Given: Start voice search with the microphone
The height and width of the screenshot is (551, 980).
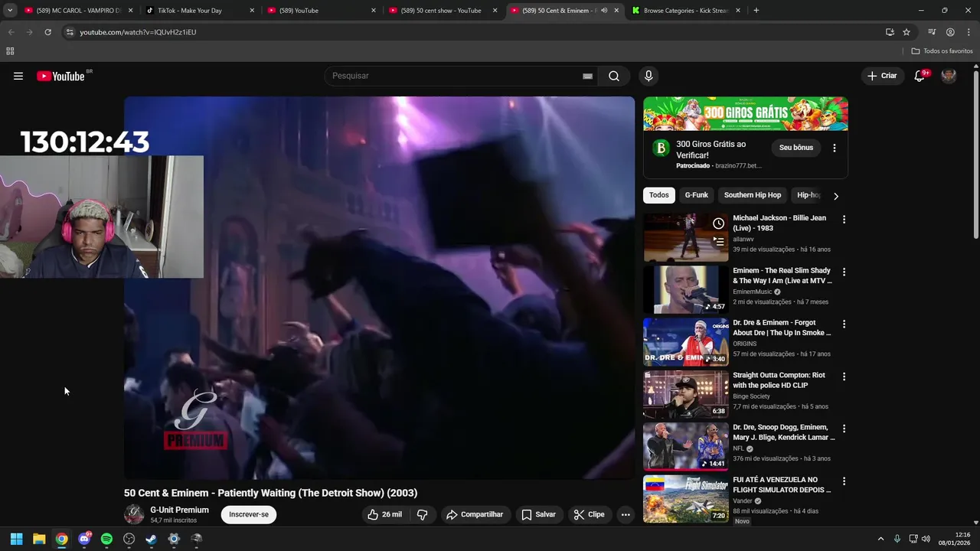Looking at the screenshot, I should [648, 76].
